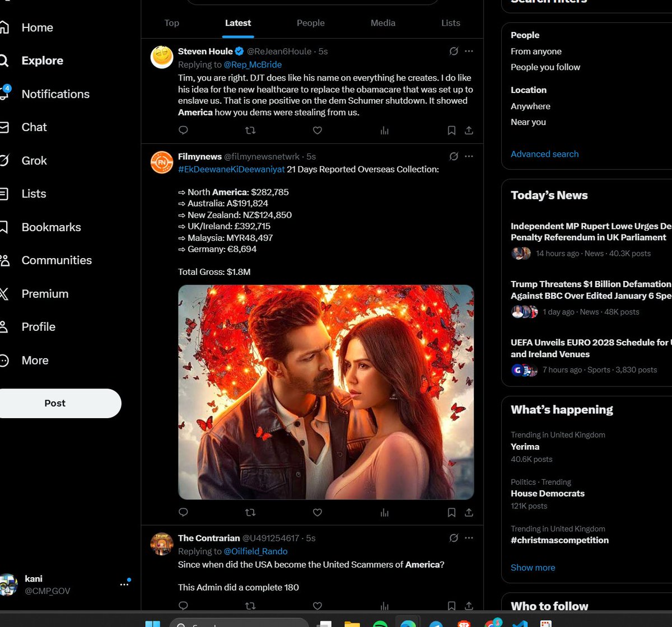
Task: Select the 'From anyone' people filter
Action: coord(536,52)
